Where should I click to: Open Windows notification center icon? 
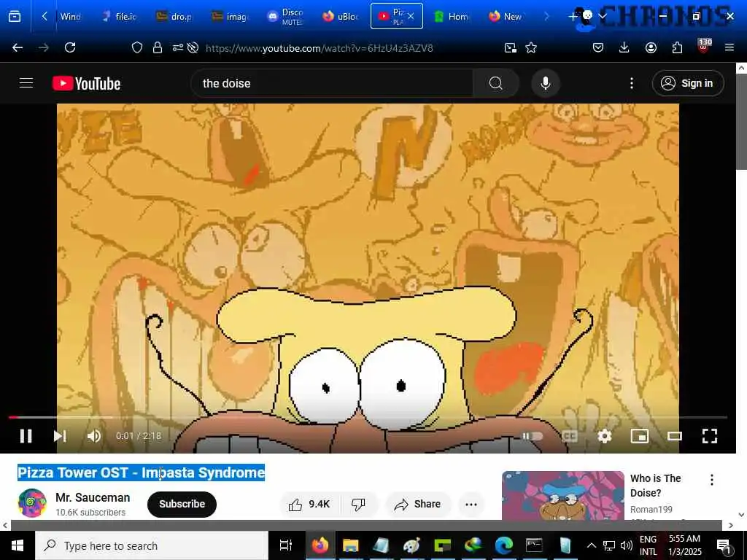pos(724,545)
